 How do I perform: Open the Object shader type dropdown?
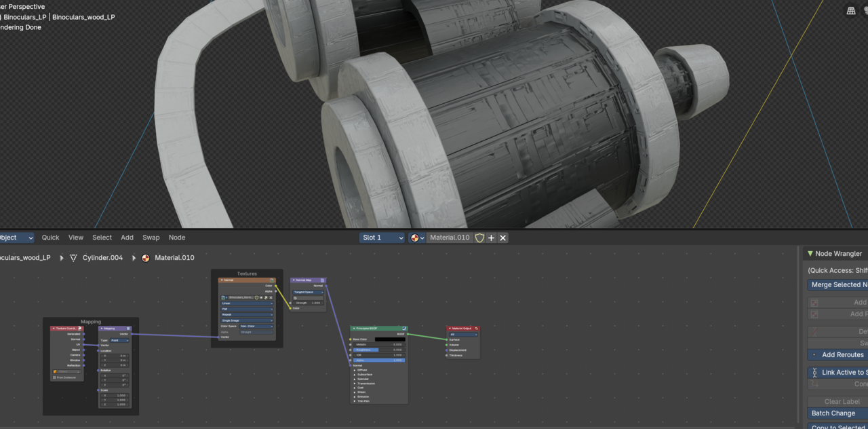17,238
